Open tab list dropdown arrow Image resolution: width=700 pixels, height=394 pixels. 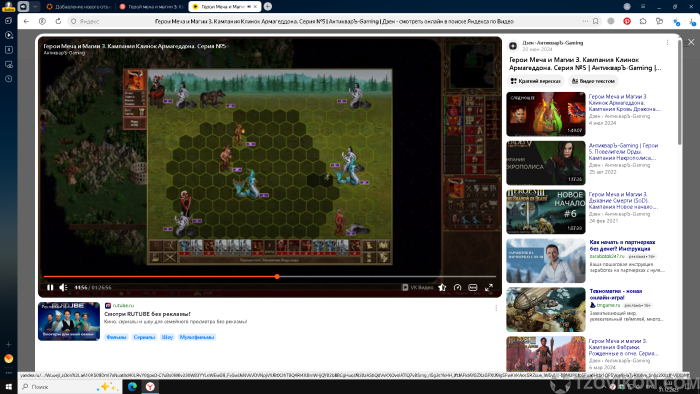[x=35, y=6]
